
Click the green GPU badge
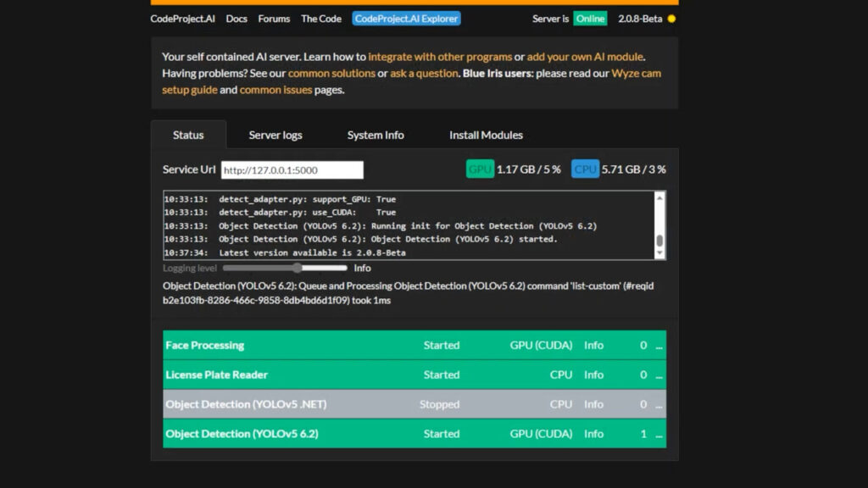480,169
